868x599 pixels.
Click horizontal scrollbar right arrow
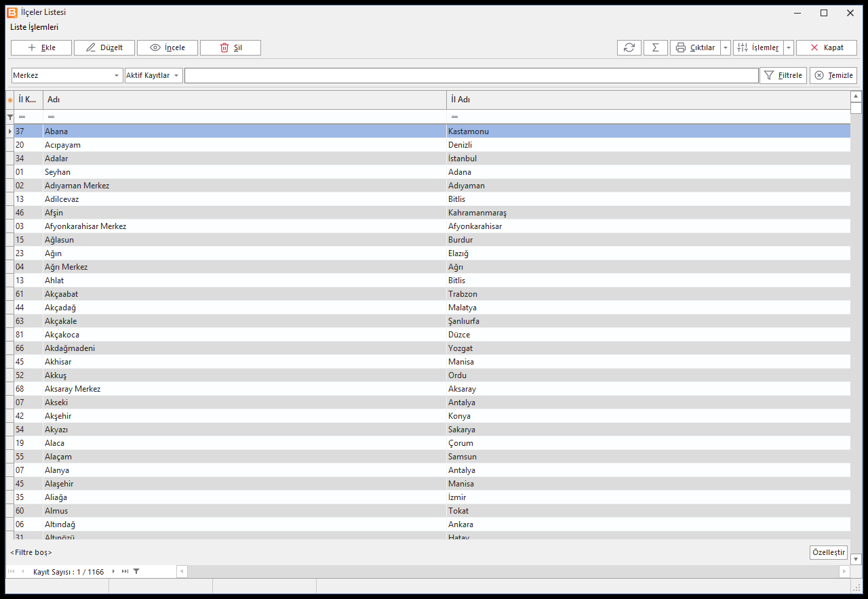(x=844, y=572)
